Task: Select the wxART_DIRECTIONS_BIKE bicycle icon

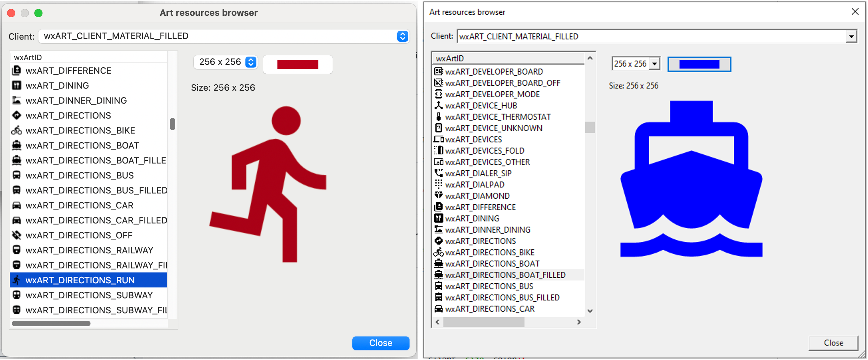Action: 17,130
